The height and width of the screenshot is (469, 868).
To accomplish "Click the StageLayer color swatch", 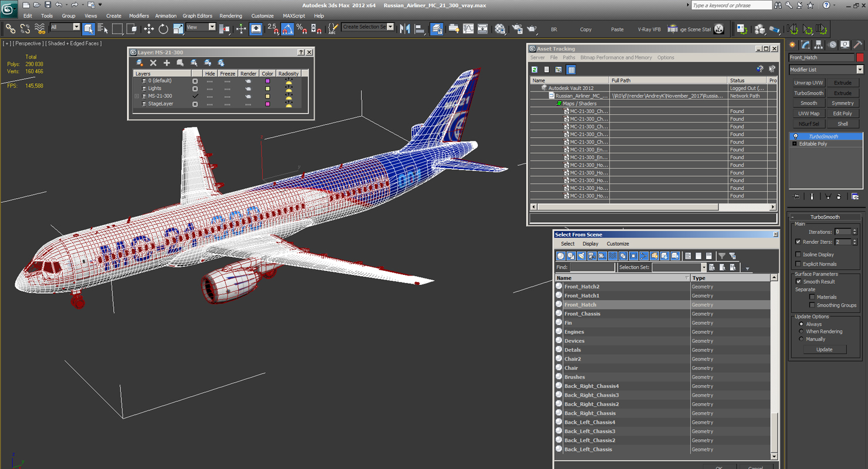I will [267, 104].
